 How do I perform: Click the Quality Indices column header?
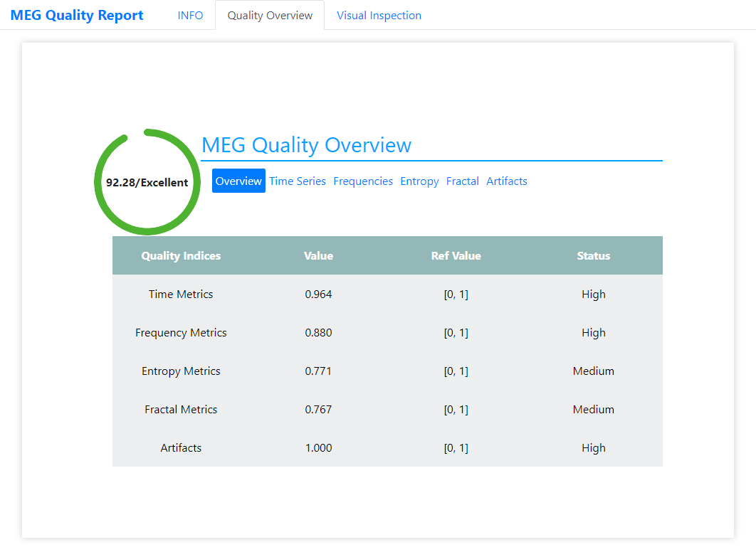pos(181,256)
